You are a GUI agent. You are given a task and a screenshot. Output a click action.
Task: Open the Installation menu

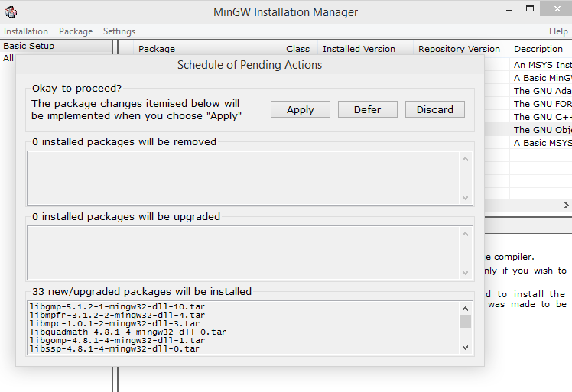26,31
